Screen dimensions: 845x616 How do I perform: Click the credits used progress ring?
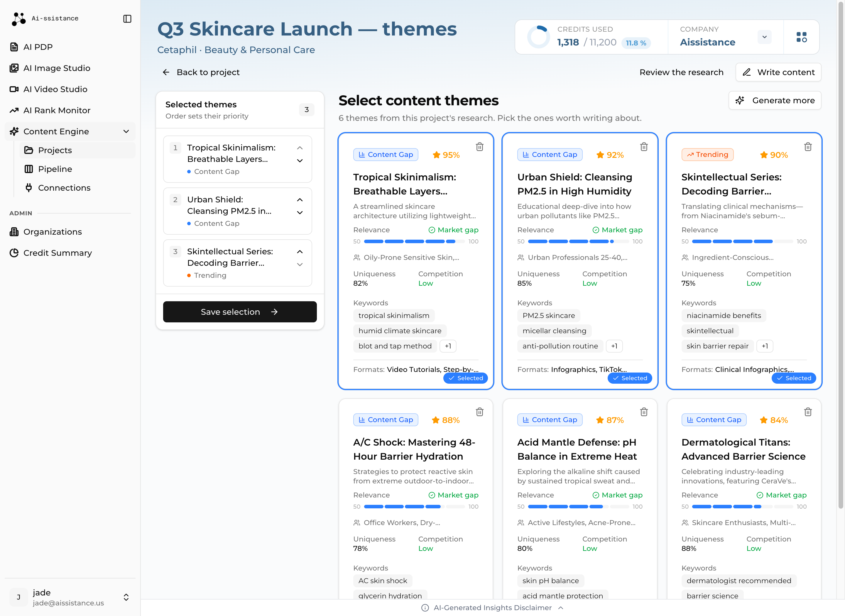[x=538, y=37]
